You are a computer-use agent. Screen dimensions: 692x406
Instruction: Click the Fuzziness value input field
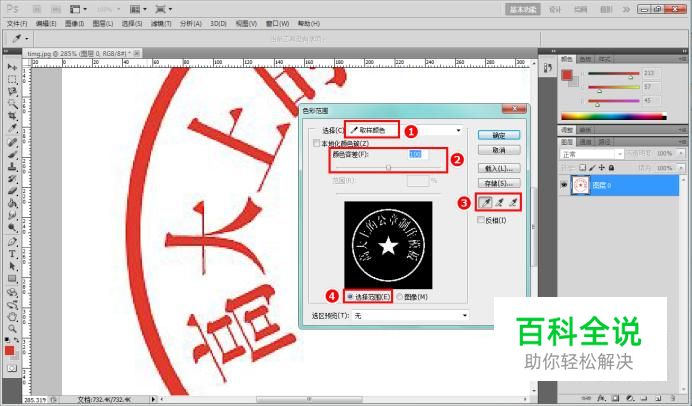coord(417,154)
